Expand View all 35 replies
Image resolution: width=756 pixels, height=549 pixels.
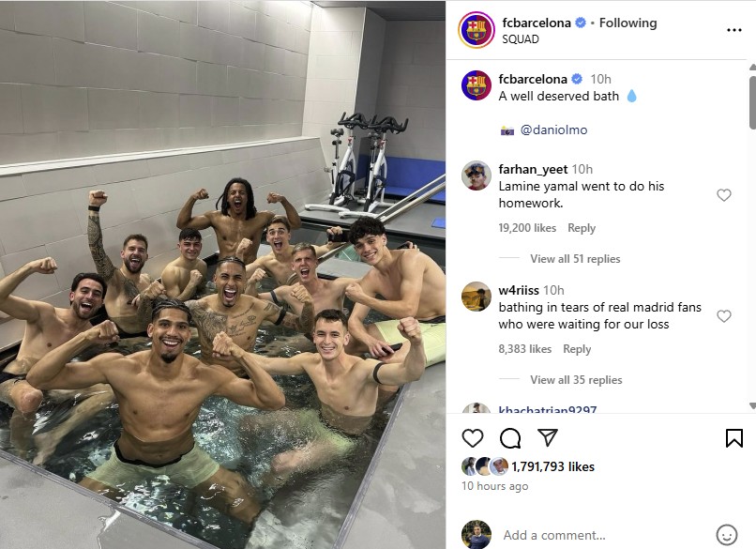(x=576, y=380)
